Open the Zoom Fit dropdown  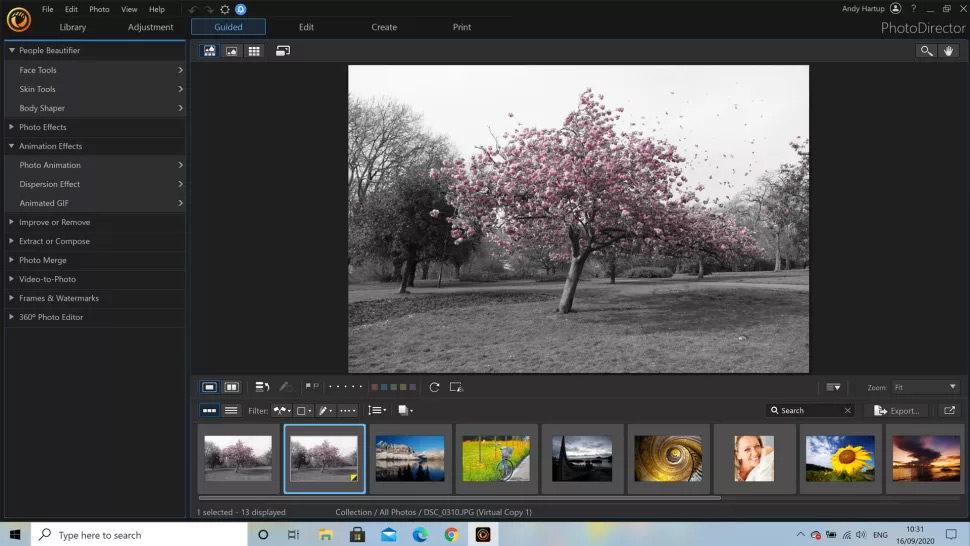(924, 387)
